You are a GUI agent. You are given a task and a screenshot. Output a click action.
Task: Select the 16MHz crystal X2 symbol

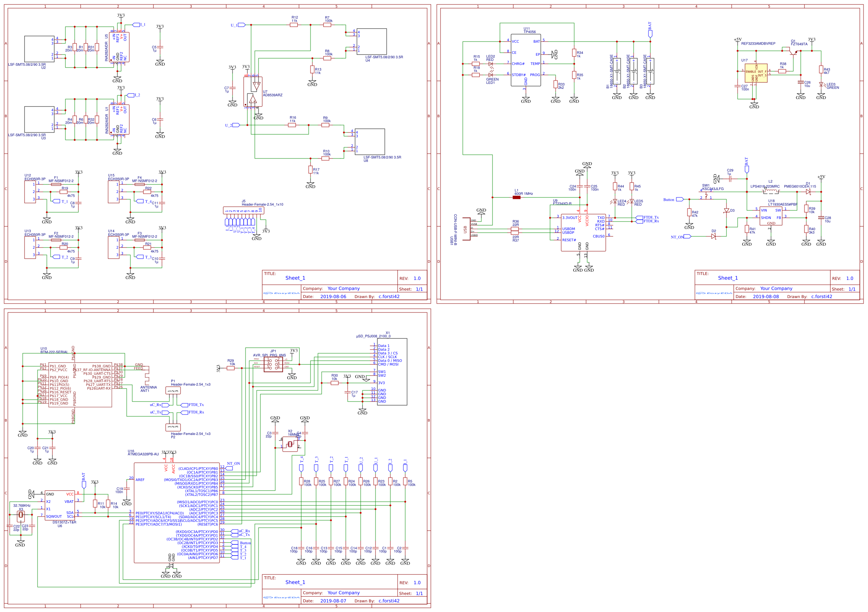(x=290, y=444)
